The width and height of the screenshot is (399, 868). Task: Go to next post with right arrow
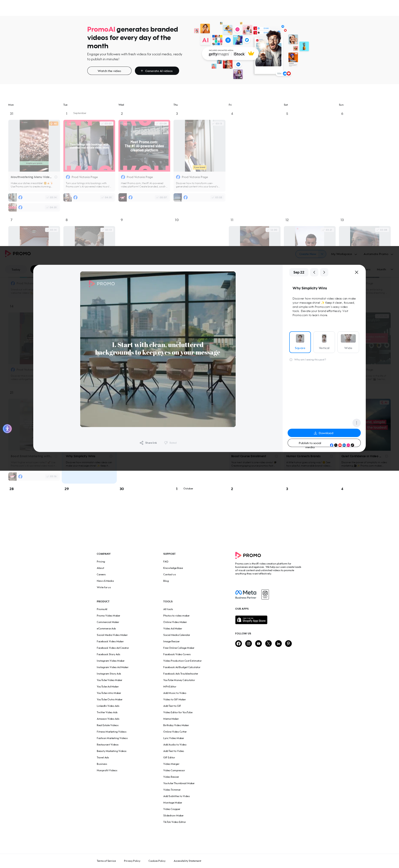coord(324,272)
